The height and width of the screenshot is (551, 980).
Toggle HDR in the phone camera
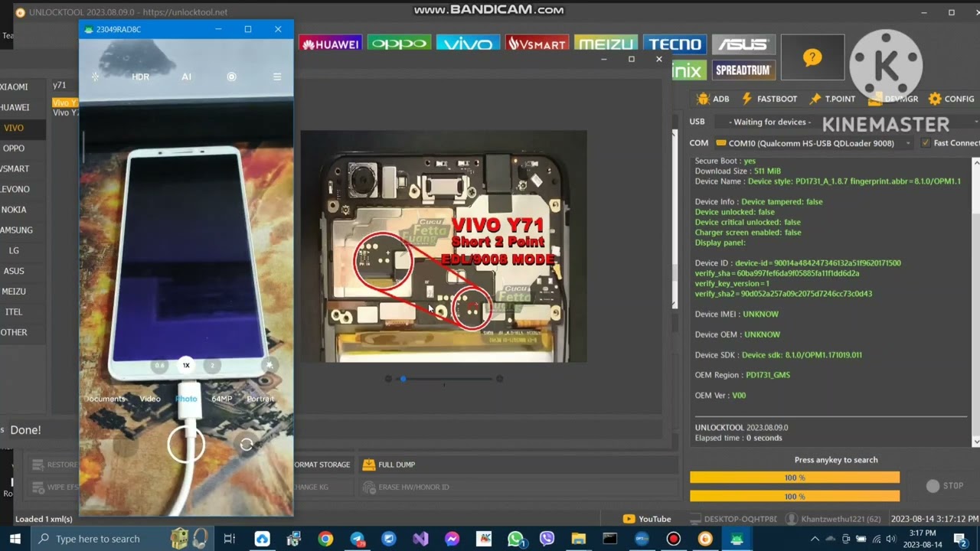pos(140,77)
